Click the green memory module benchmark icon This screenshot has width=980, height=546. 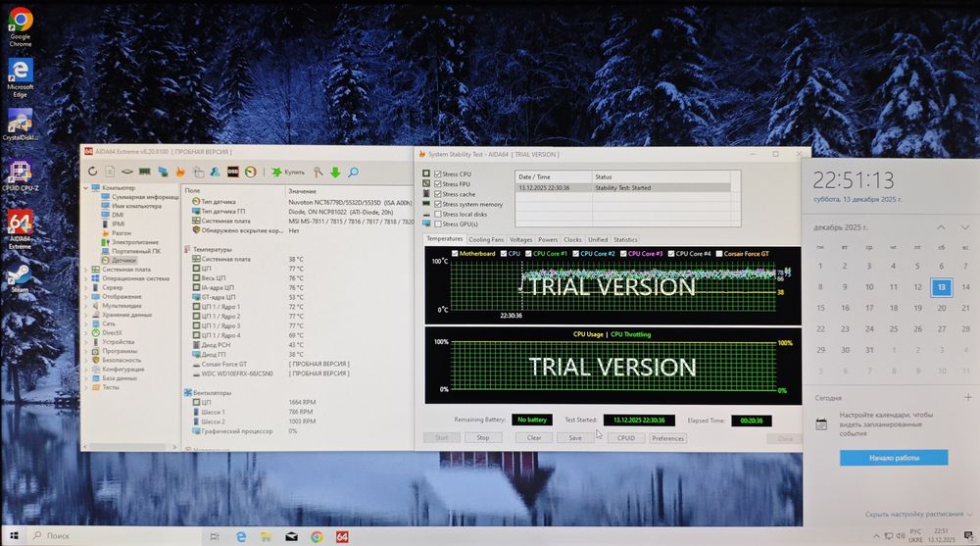click(x=145, y=172)
